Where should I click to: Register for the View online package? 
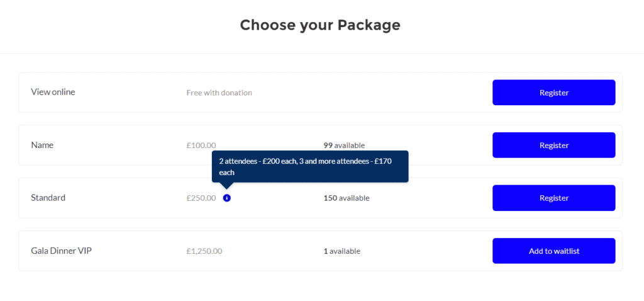[553, 93]
